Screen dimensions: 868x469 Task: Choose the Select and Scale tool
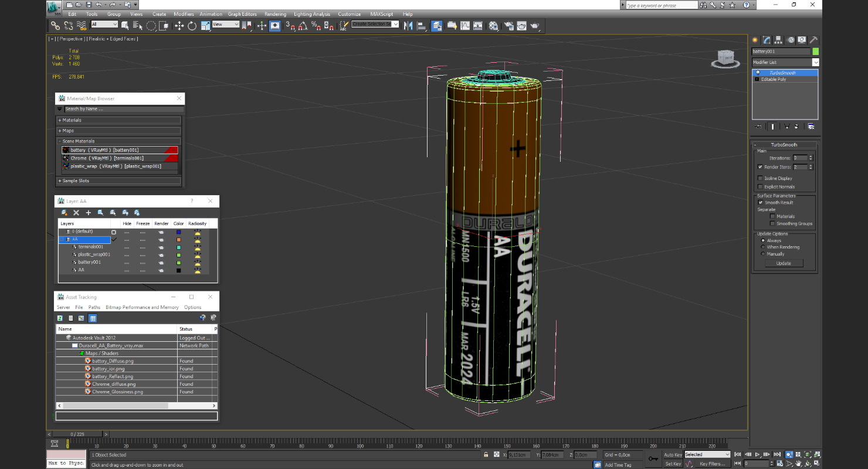206,25
